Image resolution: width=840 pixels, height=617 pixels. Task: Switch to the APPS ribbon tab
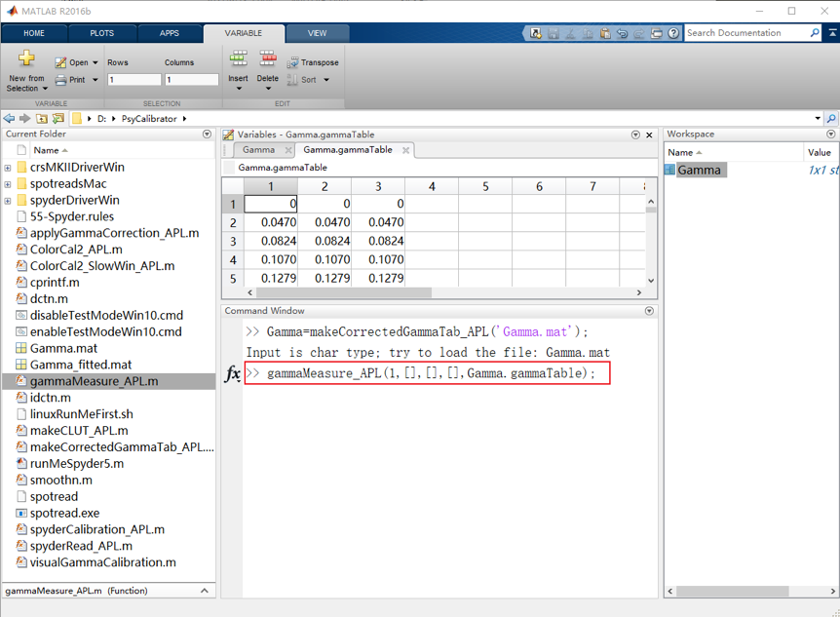click(x=170, y=33)
